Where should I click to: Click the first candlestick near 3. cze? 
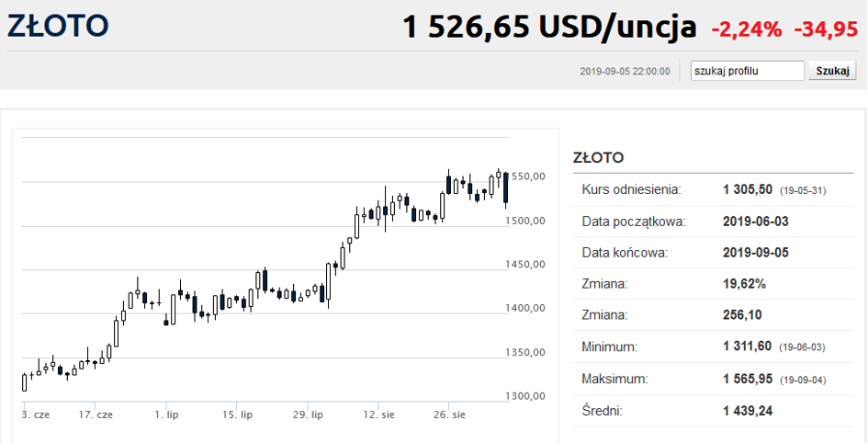pos(24,382)
